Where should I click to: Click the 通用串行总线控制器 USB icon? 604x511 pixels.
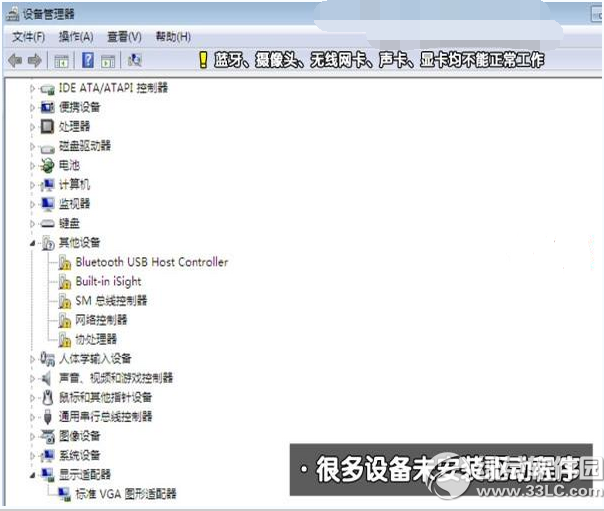pyautogui.click(x=47, y=417)
